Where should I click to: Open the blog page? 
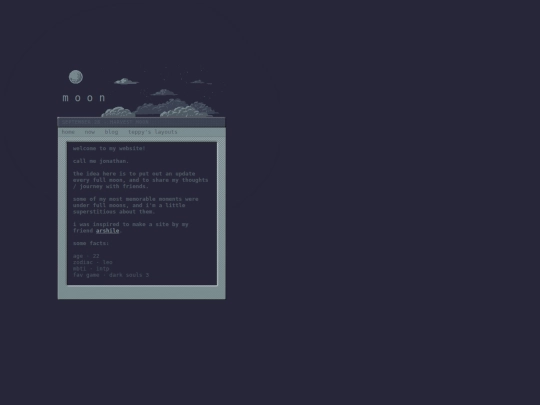pyautogui.click(x=111, y=132)
